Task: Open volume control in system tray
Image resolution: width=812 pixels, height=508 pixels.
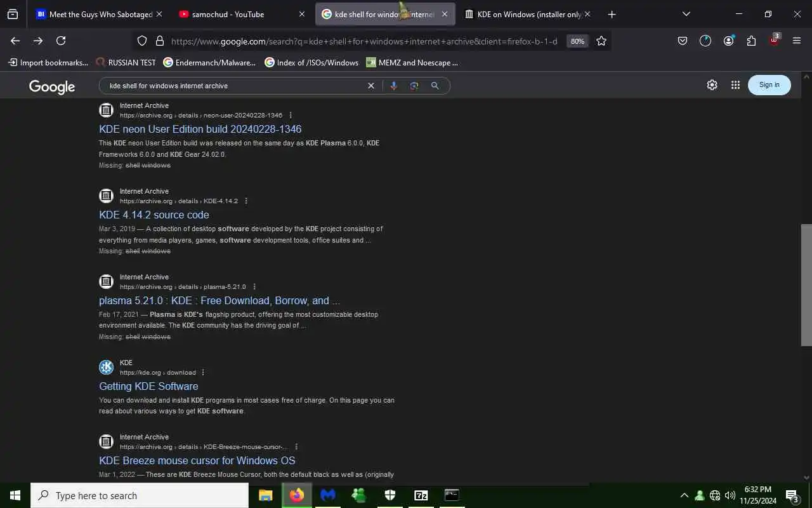Action: point(730,495)
